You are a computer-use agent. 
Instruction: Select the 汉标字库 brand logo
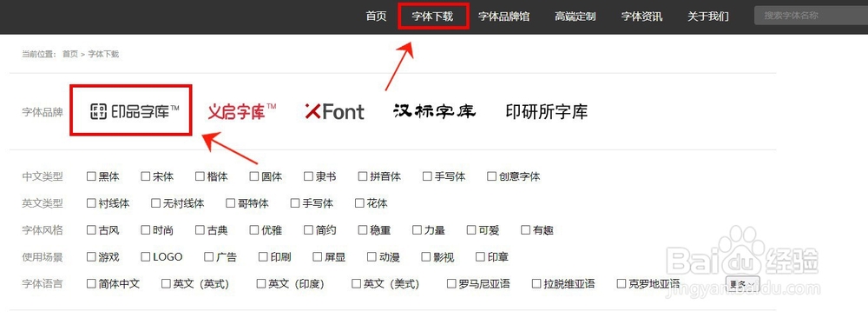pyautogui.click(x=435, y=111)
